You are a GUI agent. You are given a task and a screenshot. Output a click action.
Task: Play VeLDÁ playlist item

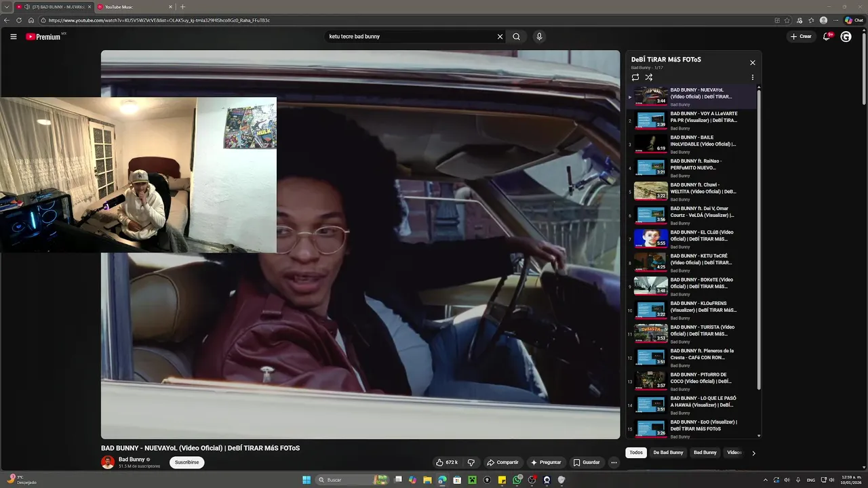691,216
